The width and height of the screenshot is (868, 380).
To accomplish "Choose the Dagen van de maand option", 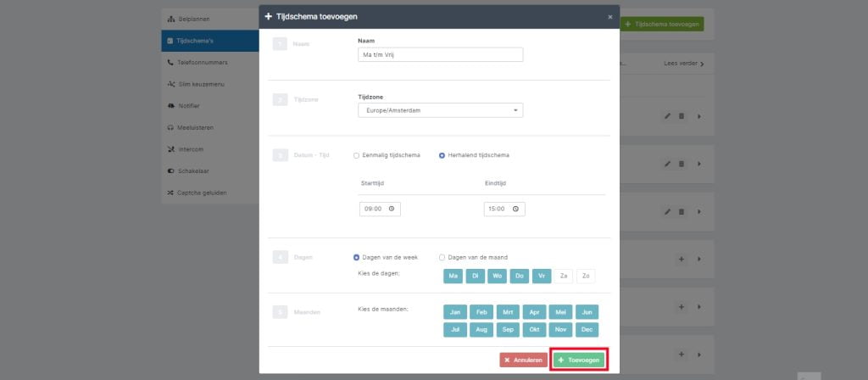I will (442, 258).
